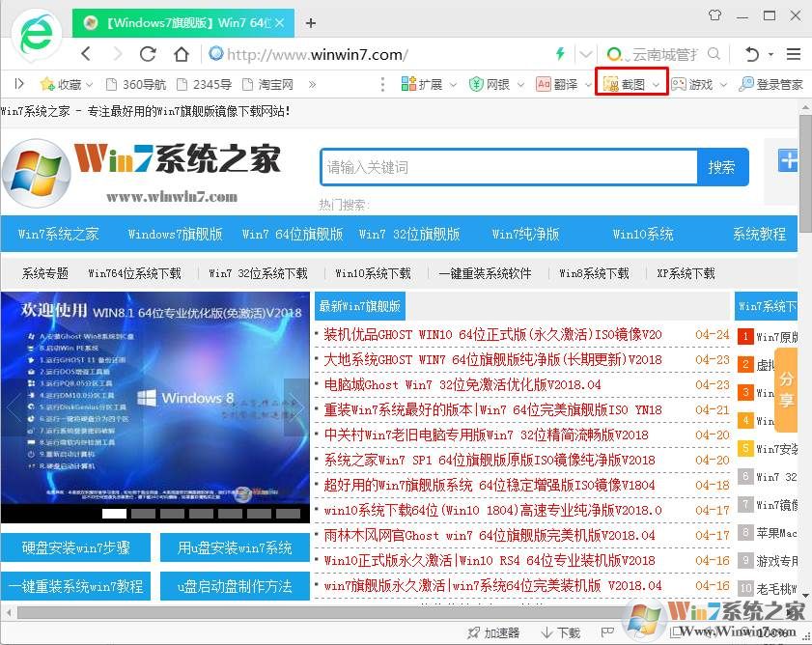
Task: Click the lightning speed mode icon
Action: pos(560,53)
